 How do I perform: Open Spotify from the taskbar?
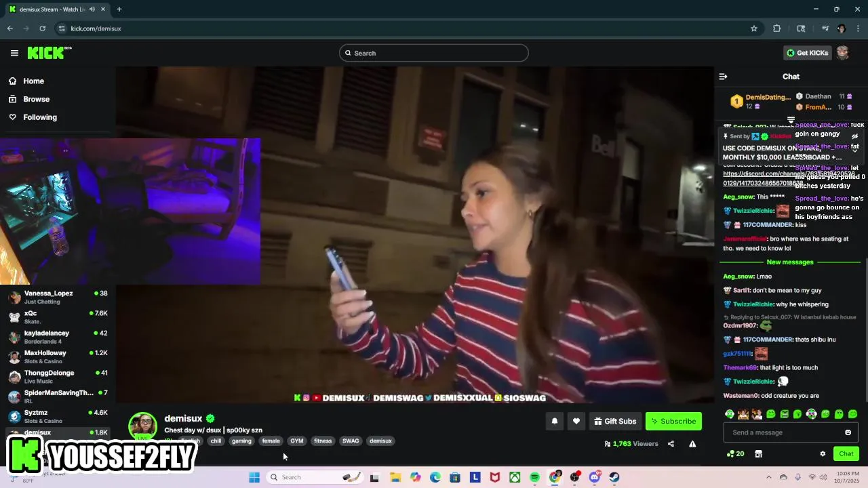534,477
